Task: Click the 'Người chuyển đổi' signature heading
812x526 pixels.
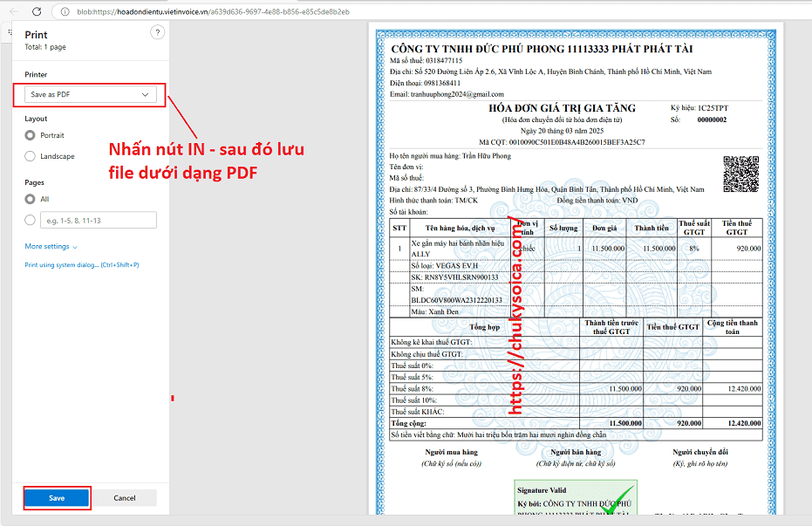Action: pos(700,452)
